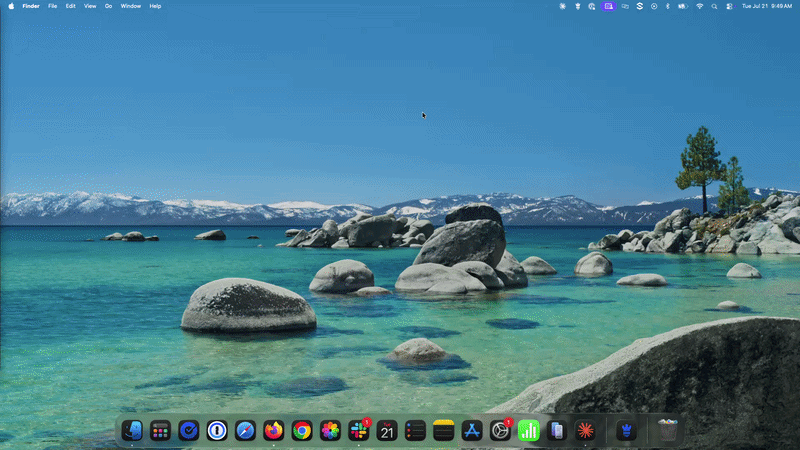Screen dimensions: 800x450
Task: Open the Edit menu
Action: [x=70, y=6]
